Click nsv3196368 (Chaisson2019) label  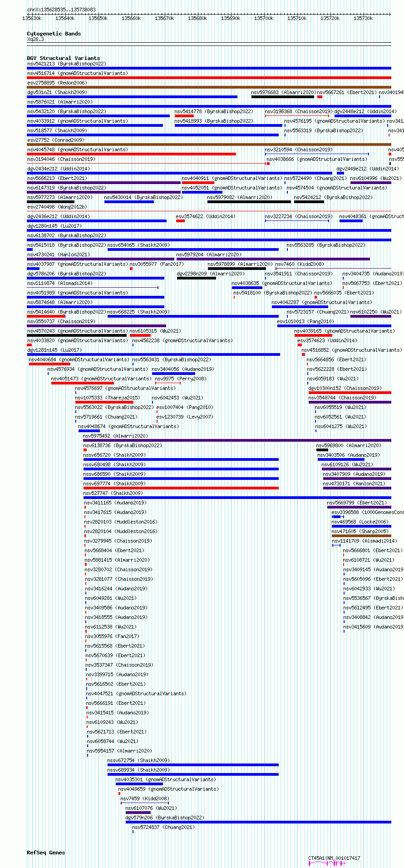(x=299, y=111)
